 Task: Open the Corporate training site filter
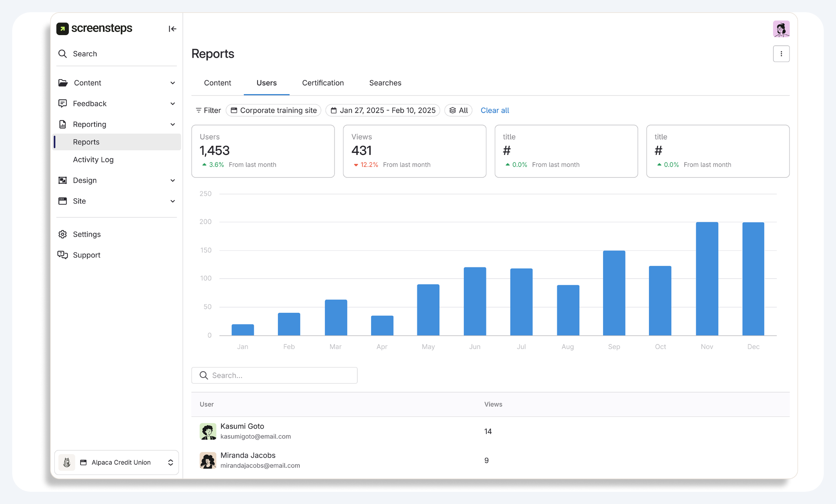pos(274,111)
